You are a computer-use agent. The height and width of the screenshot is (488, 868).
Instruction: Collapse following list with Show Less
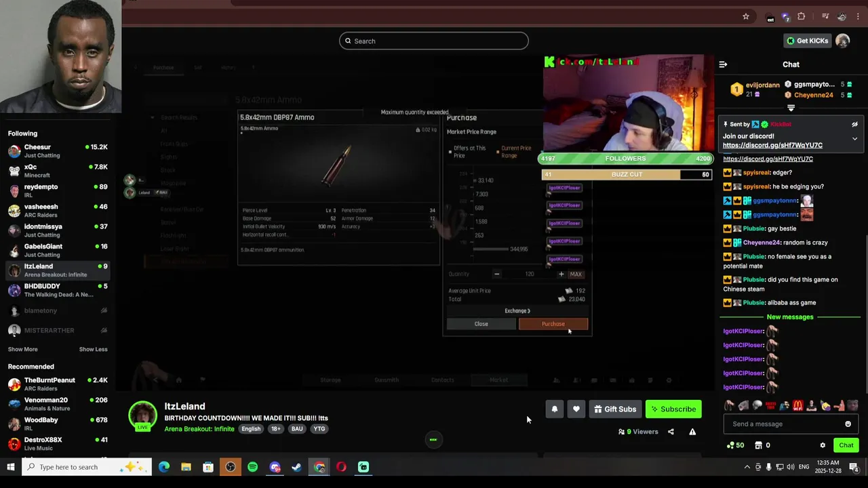point(93,349)
